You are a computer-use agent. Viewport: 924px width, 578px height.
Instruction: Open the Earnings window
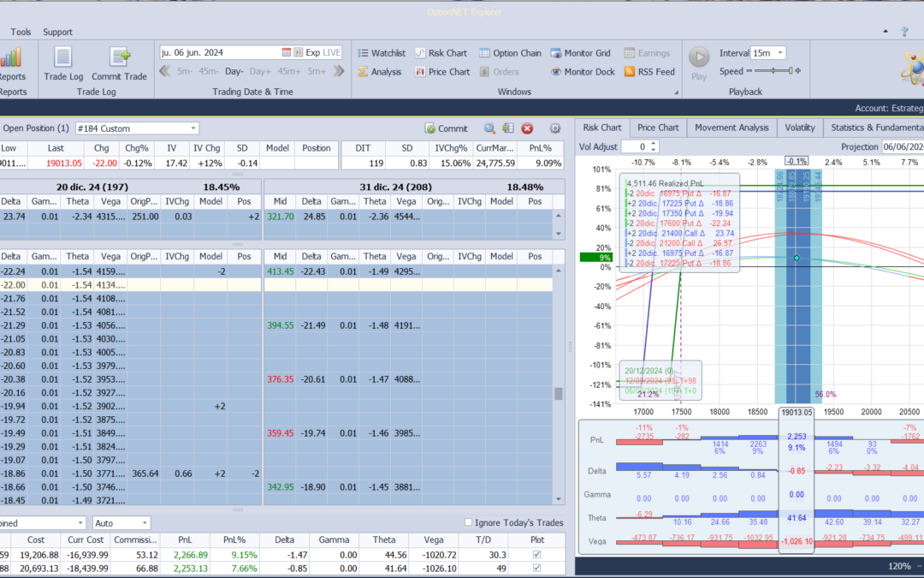647,53
